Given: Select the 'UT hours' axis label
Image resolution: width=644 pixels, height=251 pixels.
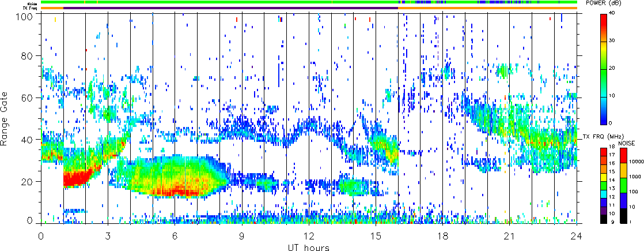Looking at the screenshot, I should click(309, 247).
